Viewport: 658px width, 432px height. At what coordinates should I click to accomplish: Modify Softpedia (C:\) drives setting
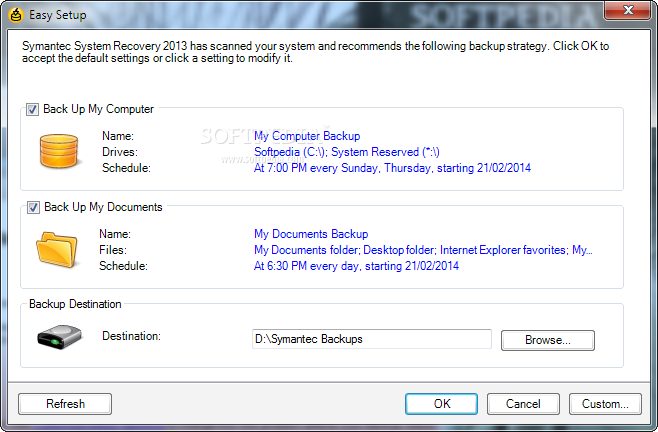(x=347, y=152)
